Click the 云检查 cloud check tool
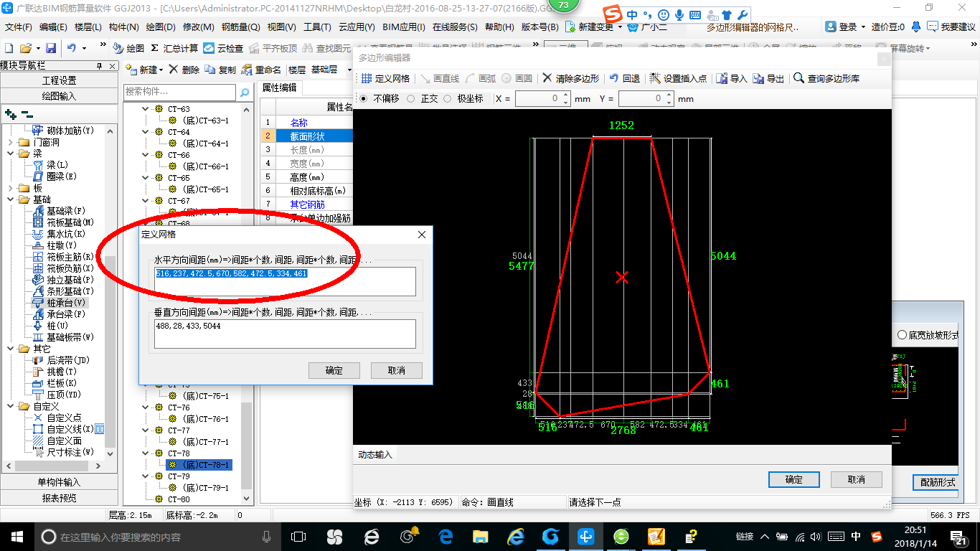The height and width of the screenshot is (551, 980). (x=223, y=48)
